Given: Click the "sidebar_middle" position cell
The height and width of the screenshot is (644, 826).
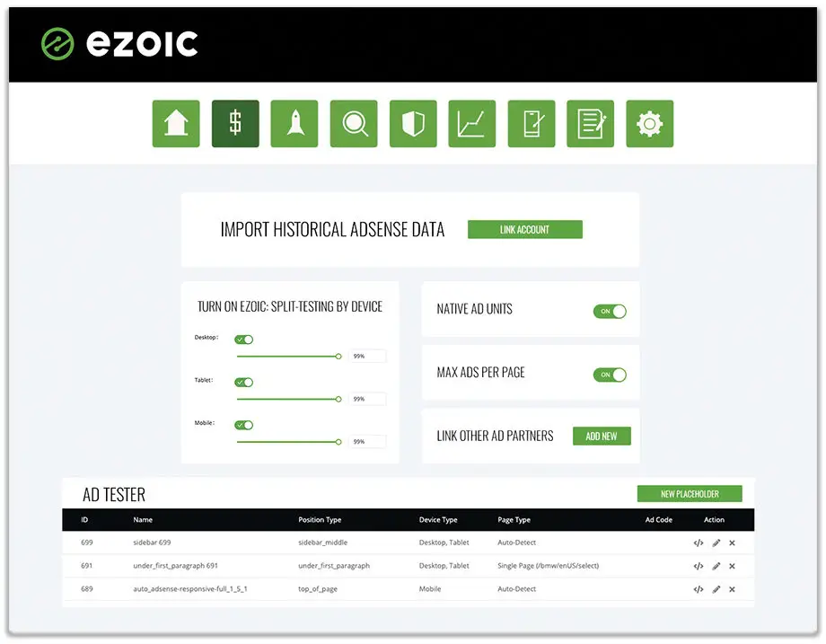Looking at the screenshot, I should pyautogui.click(x=323, y=543).
